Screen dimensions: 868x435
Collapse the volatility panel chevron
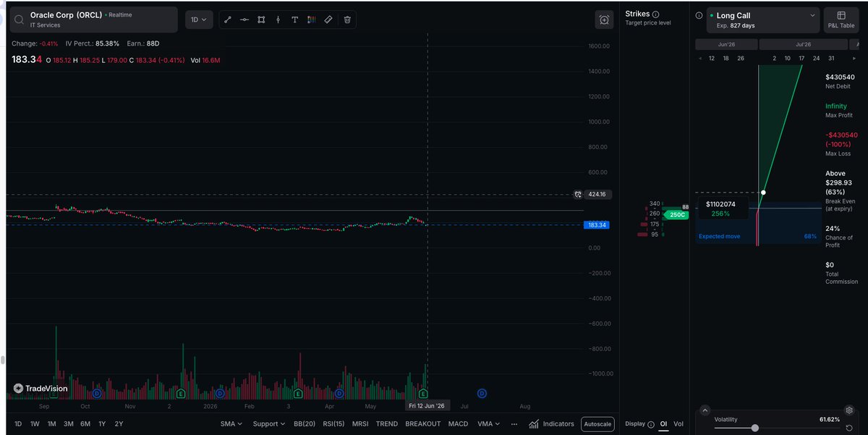(x=705, y=410)
